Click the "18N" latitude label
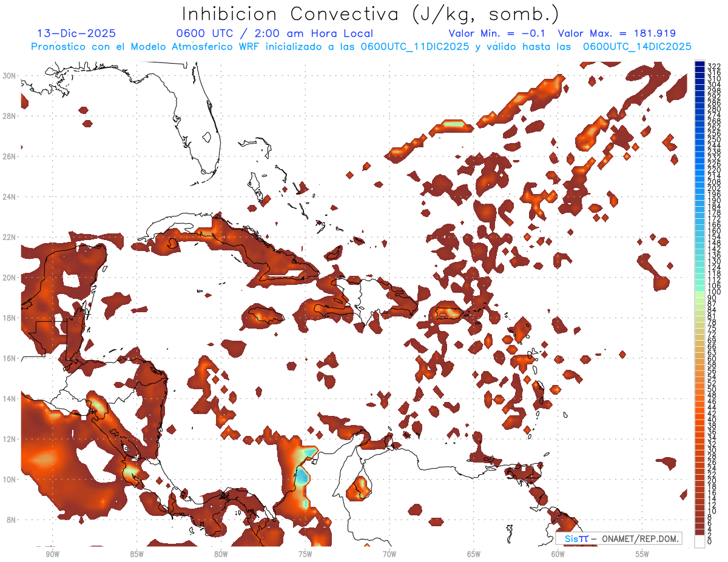The width and height of the screenshot is (728, 562). (10, 318)
